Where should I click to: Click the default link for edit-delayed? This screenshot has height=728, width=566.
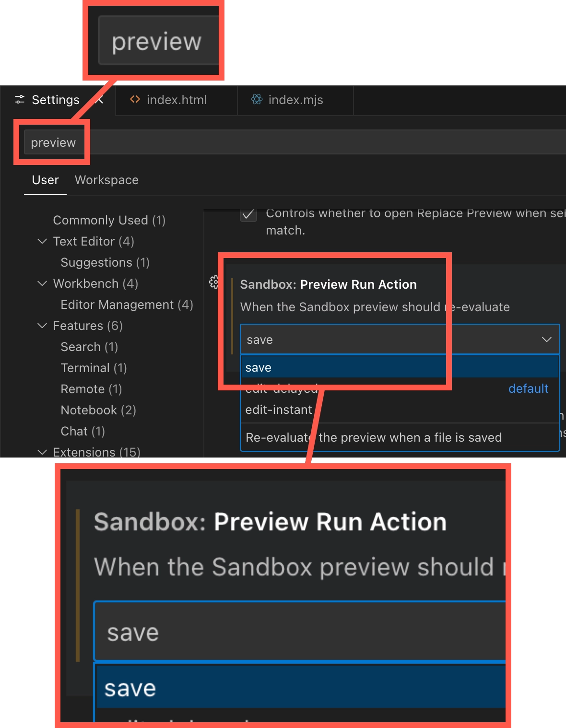click(x=528, y=388)
